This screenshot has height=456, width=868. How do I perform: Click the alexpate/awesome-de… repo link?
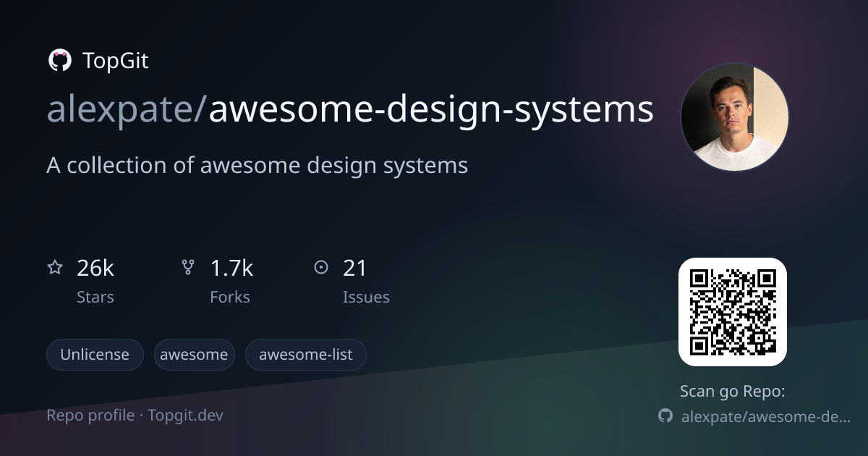coord(766,417)
